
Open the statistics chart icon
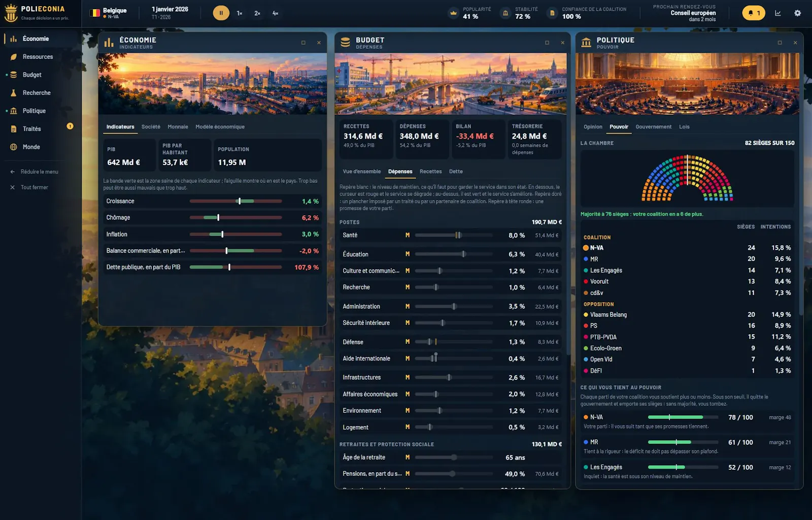(778, 13)
